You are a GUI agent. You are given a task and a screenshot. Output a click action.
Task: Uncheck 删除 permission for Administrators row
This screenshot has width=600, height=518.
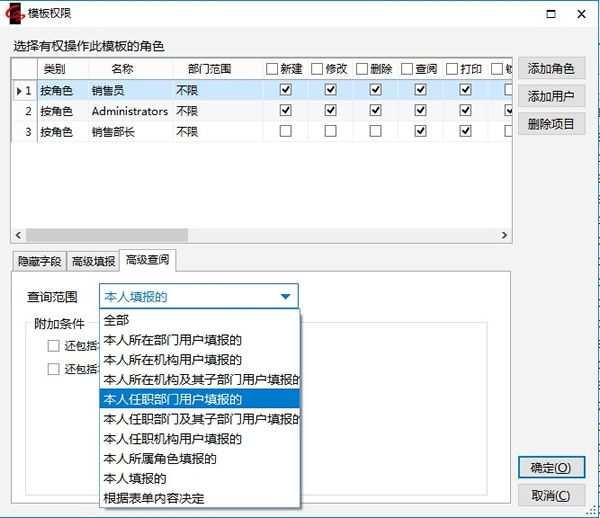click(375, 110)
